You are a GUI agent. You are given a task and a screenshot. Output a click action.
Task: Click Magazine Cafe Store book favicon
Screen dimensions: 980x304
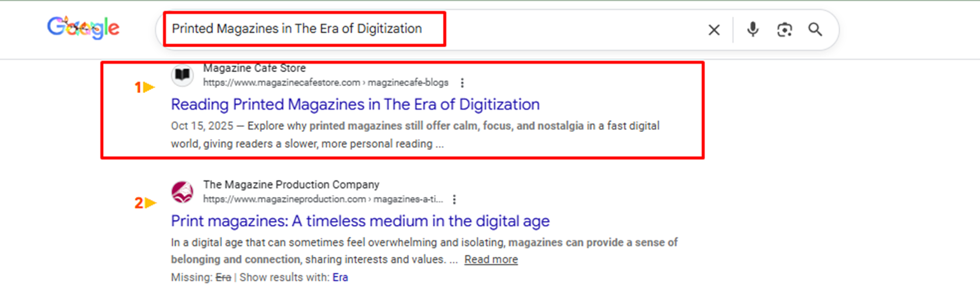click(x=183, y=76)
